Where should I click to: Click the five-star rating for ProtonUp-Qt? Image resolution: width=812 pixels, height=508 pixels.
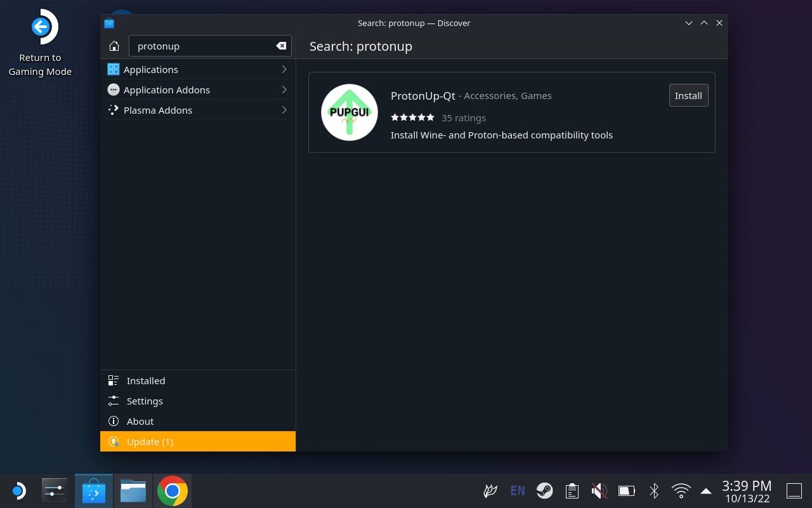pos(412,117)
